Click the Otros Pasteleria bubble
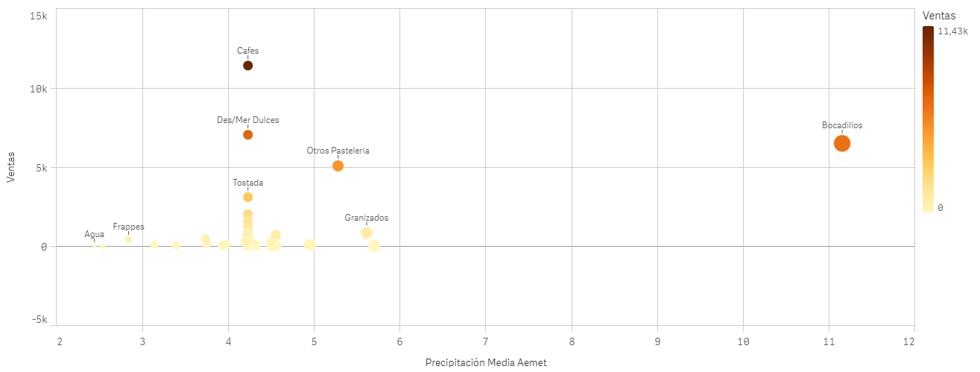 point(338,165)
